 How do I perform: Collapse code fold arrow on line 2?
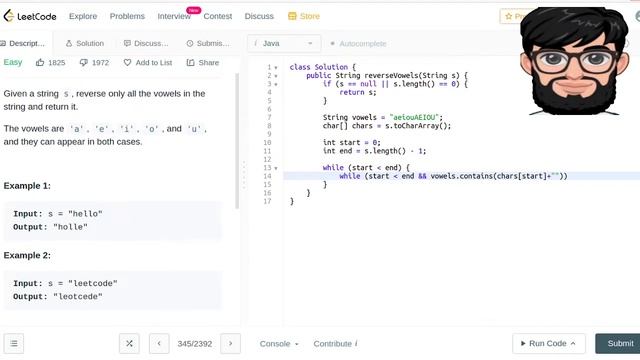(276, 76)
